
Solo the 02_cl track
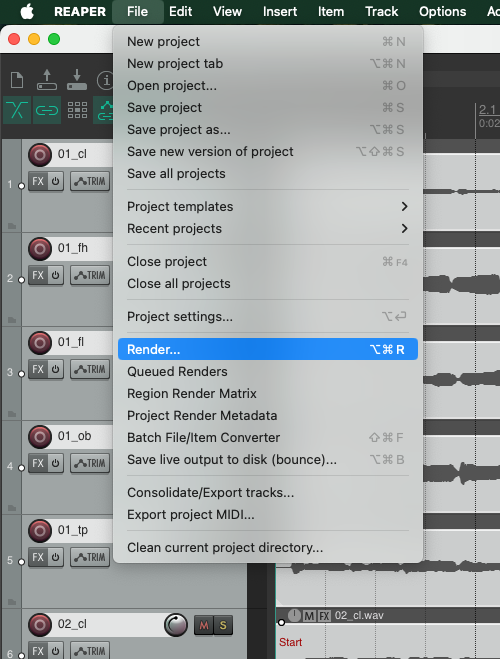pyautogui.click(x=223, y=625)
